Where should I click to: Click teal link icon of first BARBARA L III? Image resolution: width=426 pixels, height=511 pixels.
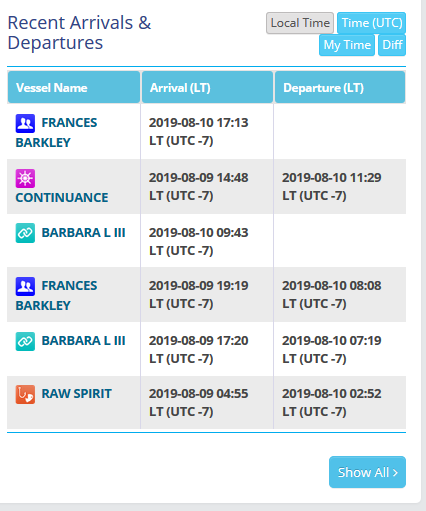[x=25, y=233]
